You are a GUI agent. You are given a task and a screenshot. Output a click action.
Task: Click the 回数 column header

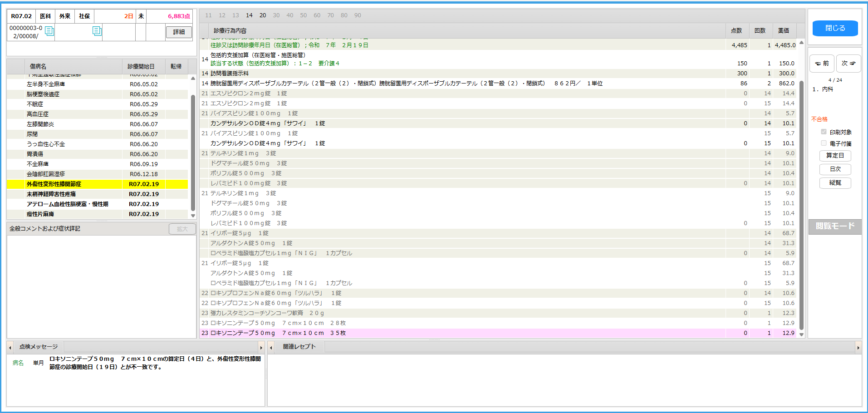(x=760, y=31)
